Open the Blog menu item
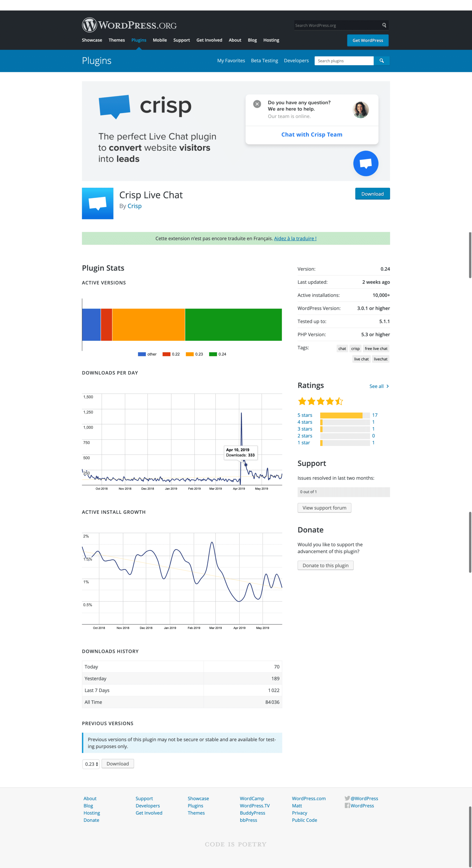Image resolution: width=472 pixels, height=868 pixels. (252, 40)
